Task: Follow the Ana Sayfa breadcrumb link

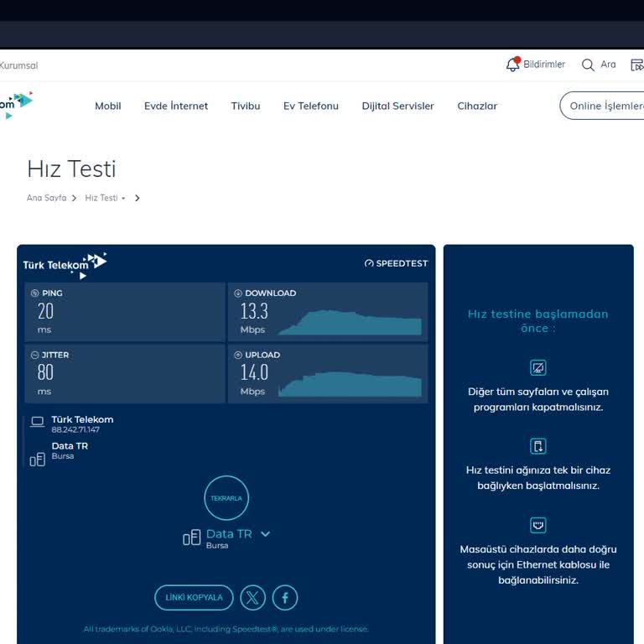Action: tap(46, 198)
